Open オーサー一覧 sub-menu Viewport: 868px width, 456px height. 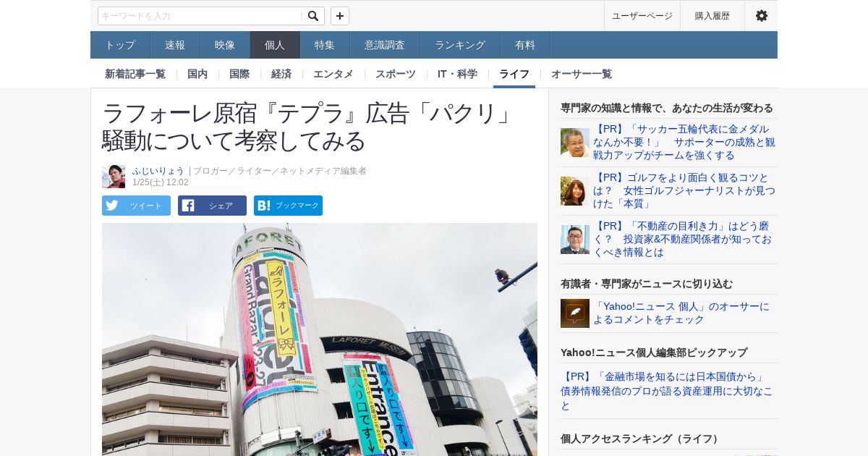(582, 74)
